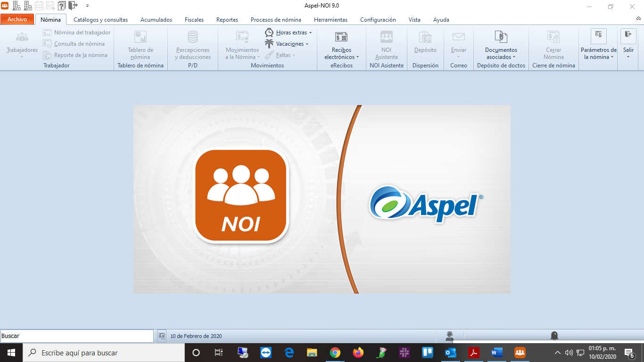644x362 pixels.
Task: Open the Archivo menu
Action: click(x=17, y=19)
